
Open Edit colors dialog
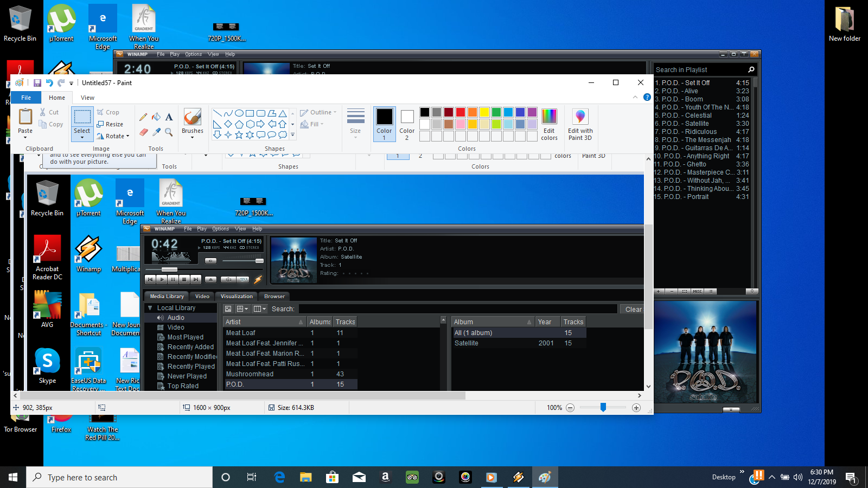[549, 124]
